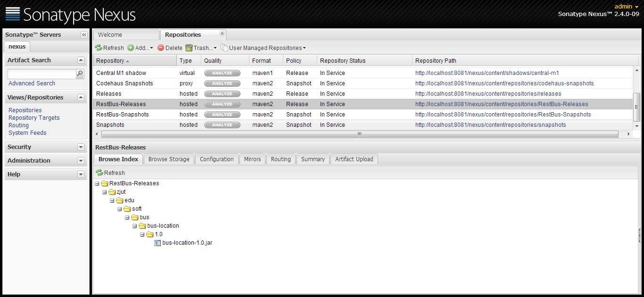Click the edu folder icon
Screen dimensions: 644x297
(x=120, y=200)
